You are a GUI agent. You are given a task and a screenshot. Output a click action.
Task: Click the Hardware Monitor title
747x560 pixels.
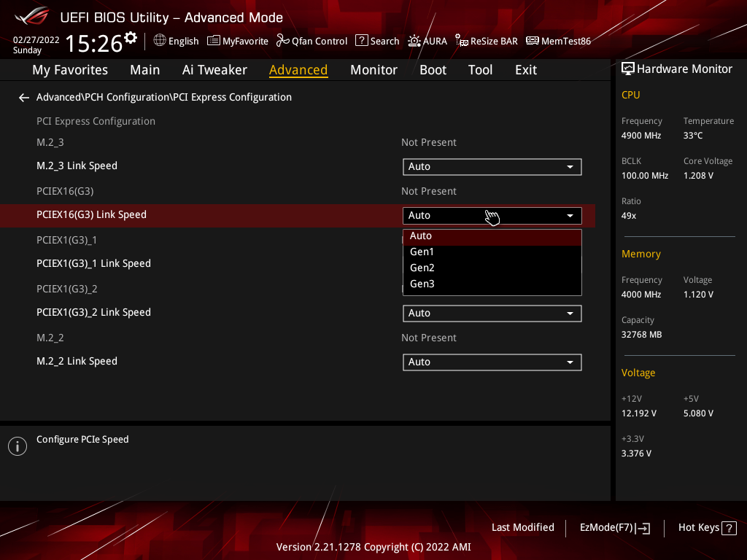point(684,69)
